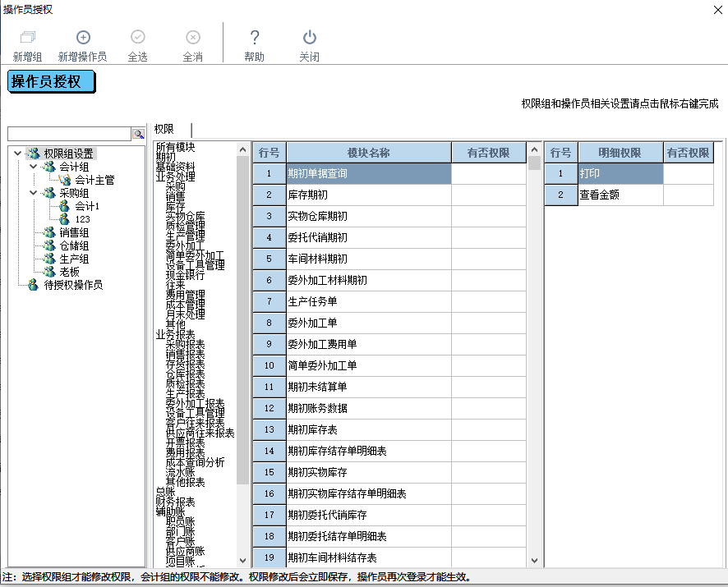
Task: Click the 模块名称 column header
Action: pyautogui.click(x=368, y=153)
